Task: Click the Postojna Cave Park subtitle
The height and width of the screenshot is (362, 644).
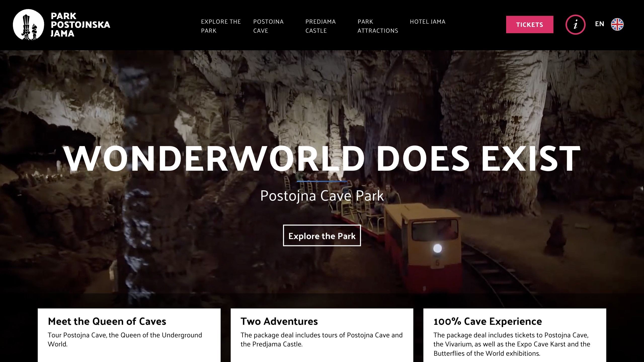Action: click(x=322, y=196)
